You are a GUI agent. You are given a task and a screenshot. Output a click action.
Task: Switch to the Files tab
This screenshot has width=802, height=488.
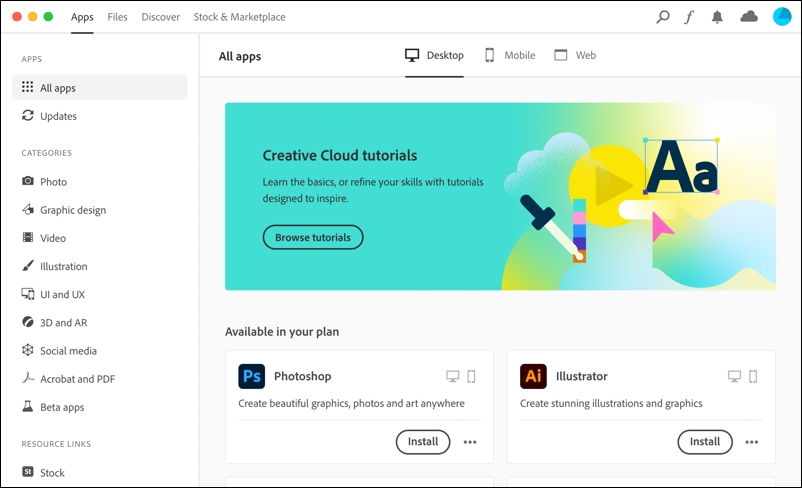(x=117, y=17)
